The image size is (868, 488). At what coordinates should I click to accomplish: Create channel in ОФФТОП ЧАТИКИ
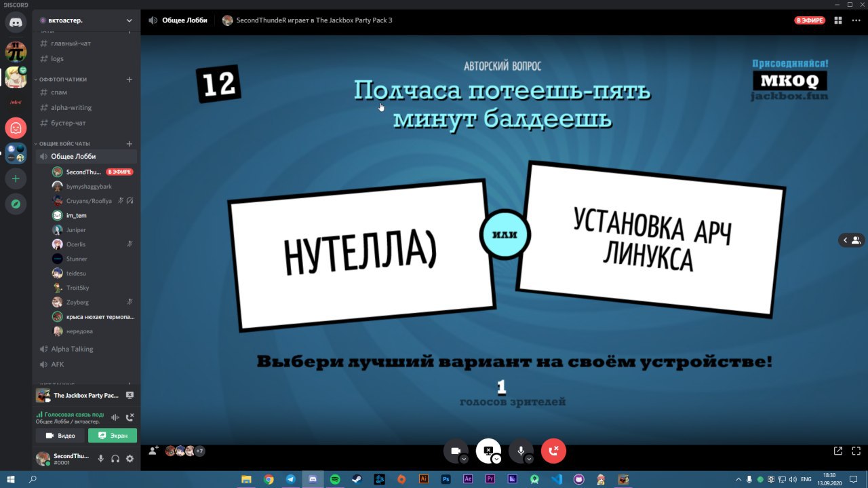[x=130, y=79]
